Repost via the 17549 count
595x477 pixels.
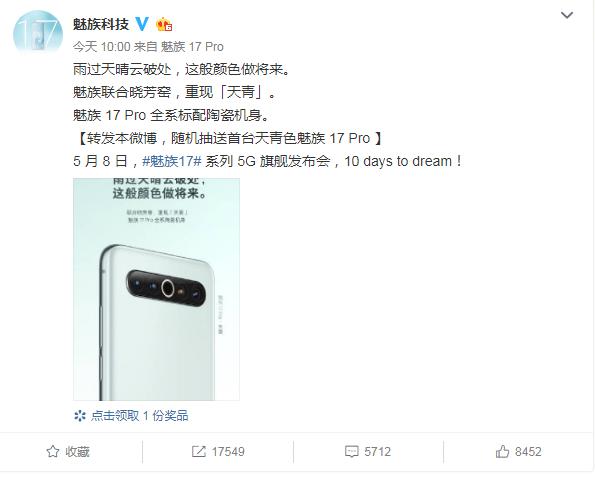click(228, 452)
